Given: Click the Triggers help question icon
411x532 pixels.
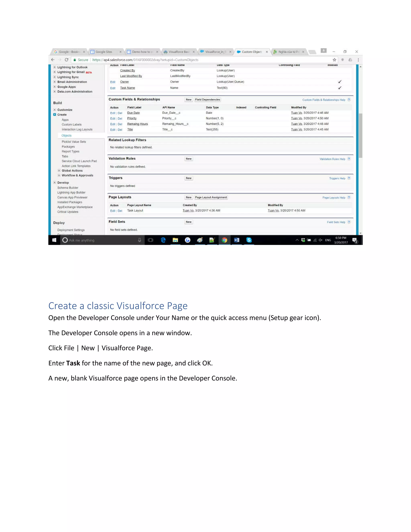Looking at the screenshot, I should click(349, 178).
